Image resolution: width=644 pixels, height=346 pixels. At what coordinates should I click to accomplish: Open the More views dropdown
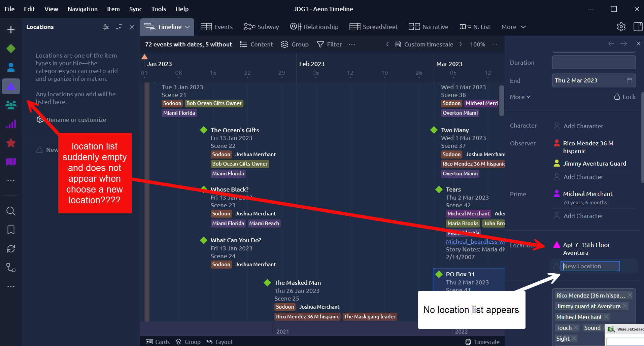pos(513,27)
